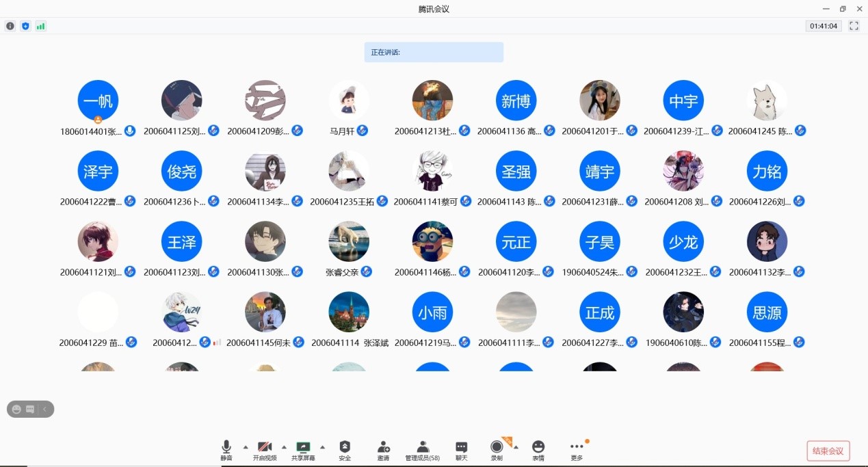Screen dimensions: 868x467
Task: Toggle the 静音 microphone mute
Action: pyautogui.click(x=226, y=449)
